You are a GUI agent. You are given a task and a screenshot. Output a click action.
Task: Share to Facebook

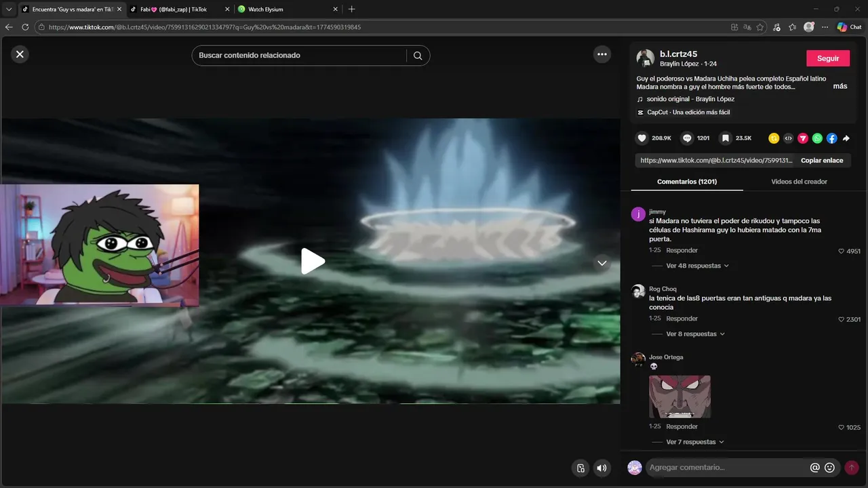832,138
